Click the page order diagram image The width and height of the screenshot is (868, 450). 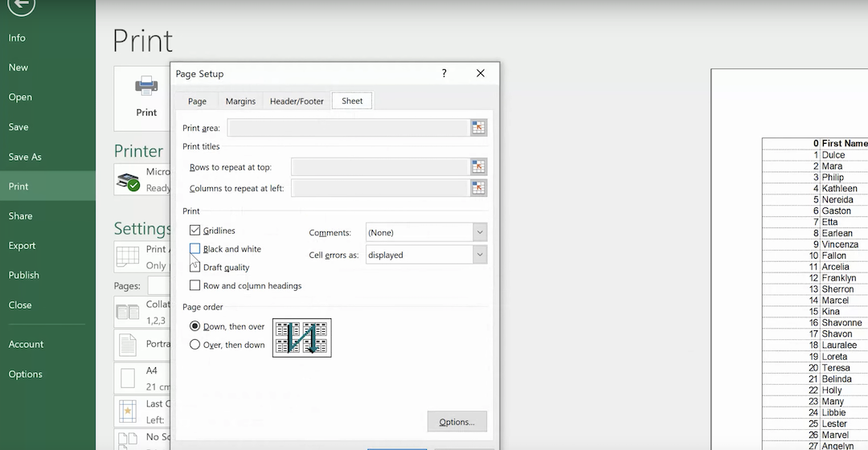(302, 337)
